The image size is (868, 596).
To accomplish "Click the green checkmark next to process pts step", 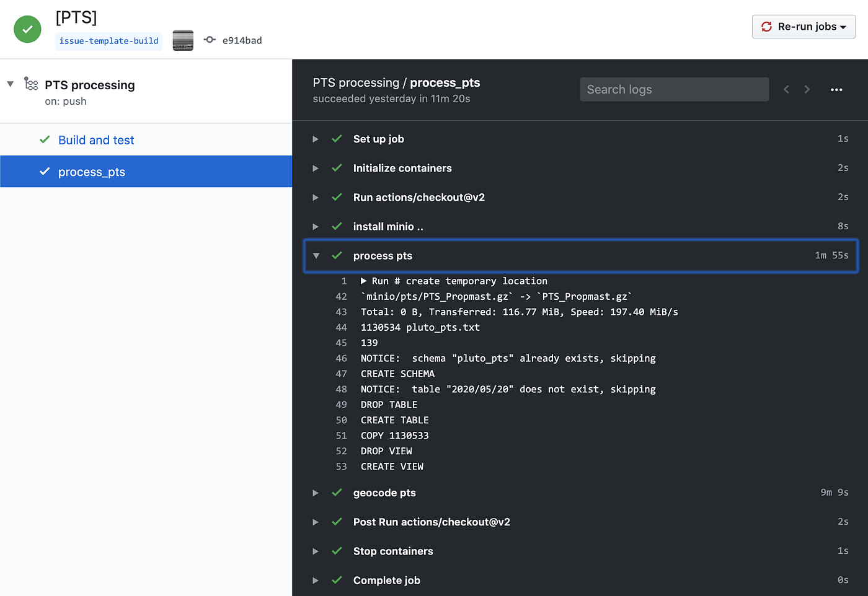I will [337, 255].
